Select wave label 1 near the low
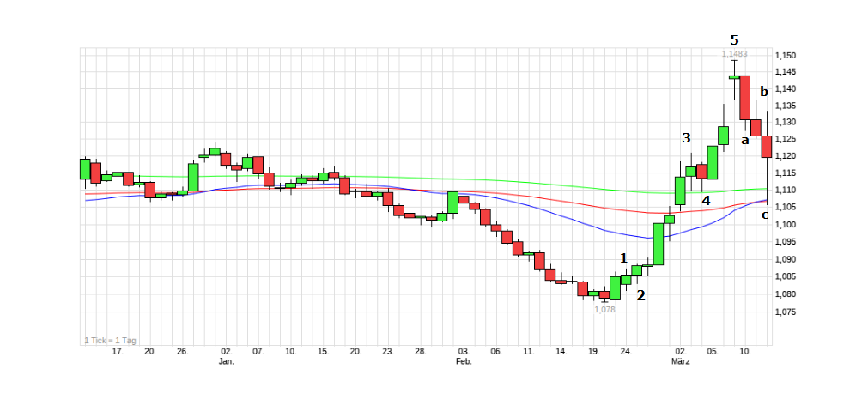 pyautogui.click(x=624, y=257)
